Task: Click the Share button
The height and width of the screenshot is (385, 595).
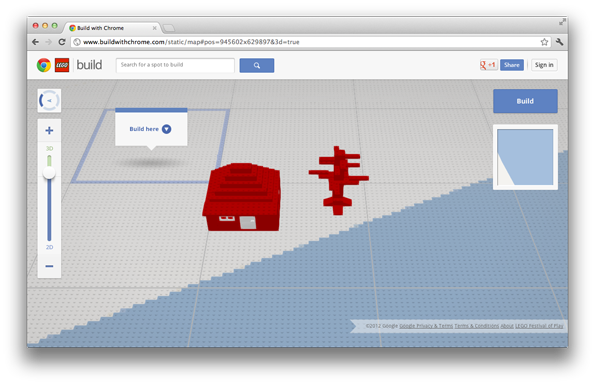Action: [x=512, y=65]
